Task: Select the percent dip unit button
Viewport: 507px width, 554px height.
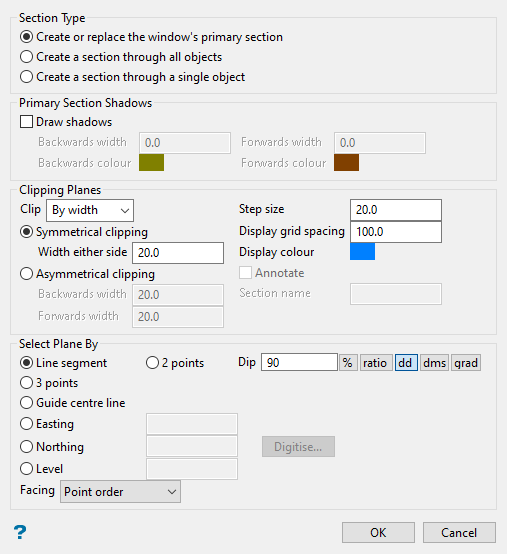Action: point(348,363)
